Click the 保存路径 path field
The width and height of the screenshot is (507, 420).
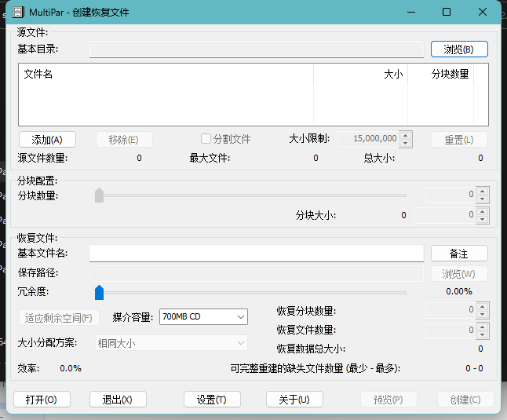257,273
